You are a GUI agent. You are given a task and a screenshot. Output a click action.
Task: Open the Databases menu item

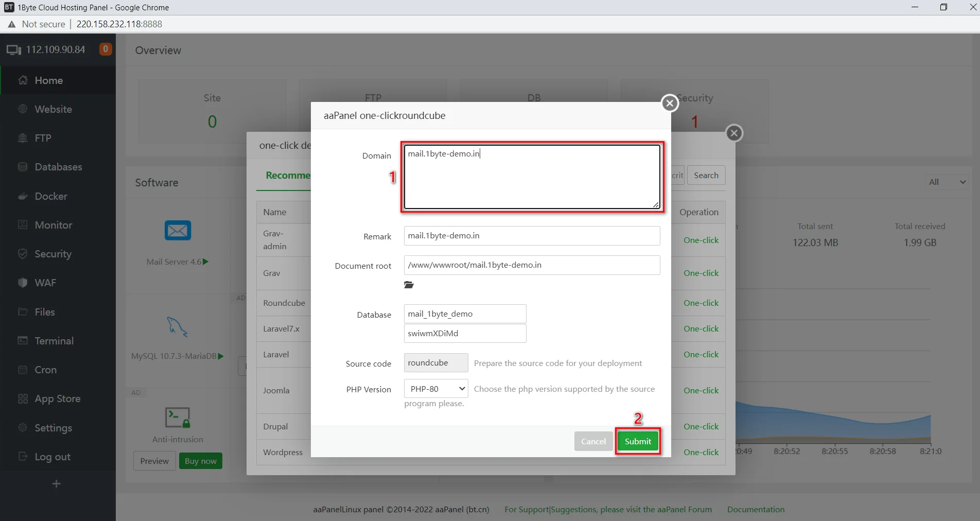[x=58, y=167]
